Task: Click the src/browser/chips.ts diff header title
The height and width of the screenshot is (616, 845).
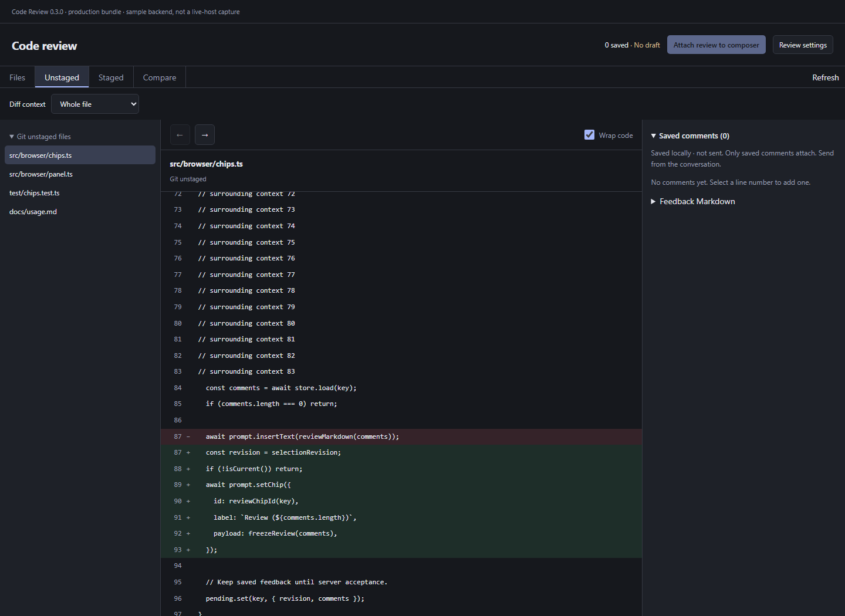Action: pos(206,164)
